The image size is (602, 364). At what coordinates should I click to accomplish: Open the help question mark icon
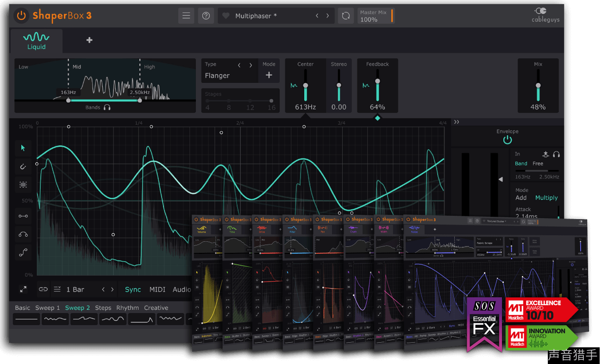coord(206,16)
